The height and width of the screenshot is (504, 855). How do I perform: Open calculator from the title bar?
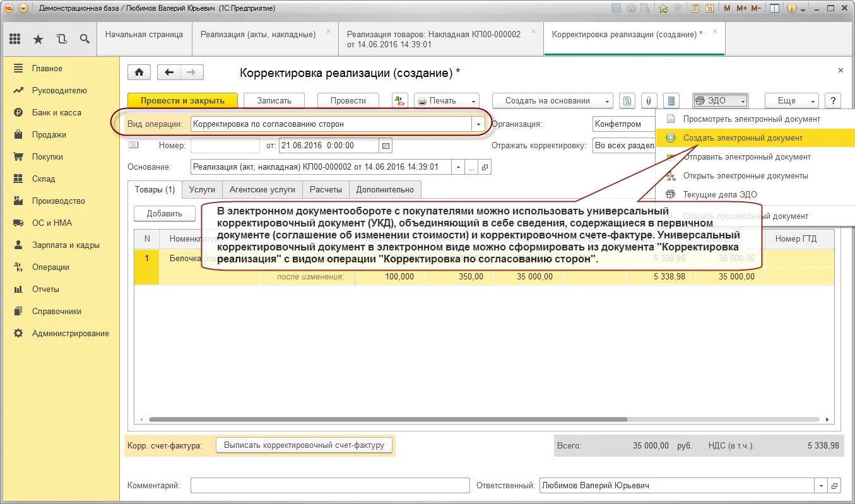pos(695,9)
